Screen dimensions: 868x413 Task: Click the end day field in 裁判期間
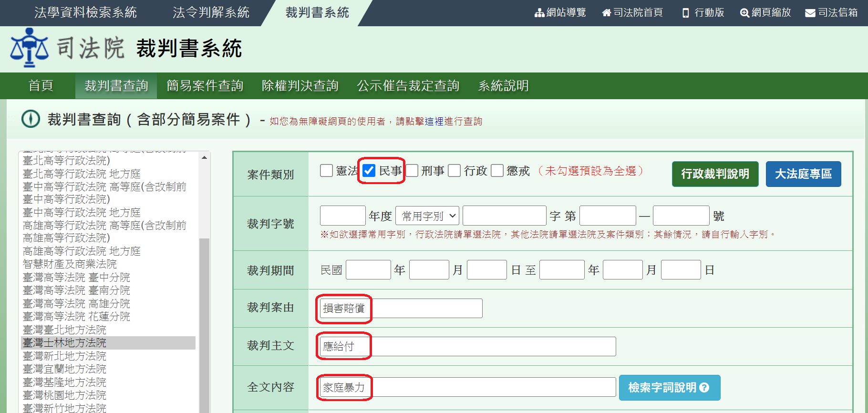(681, 270)
